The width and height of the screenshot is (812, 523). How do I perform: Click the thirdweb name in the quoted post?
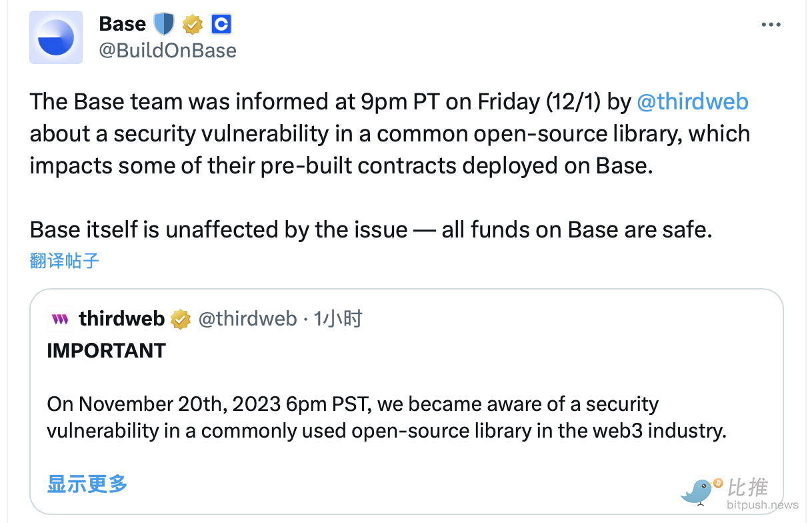(x=121, y=319)
